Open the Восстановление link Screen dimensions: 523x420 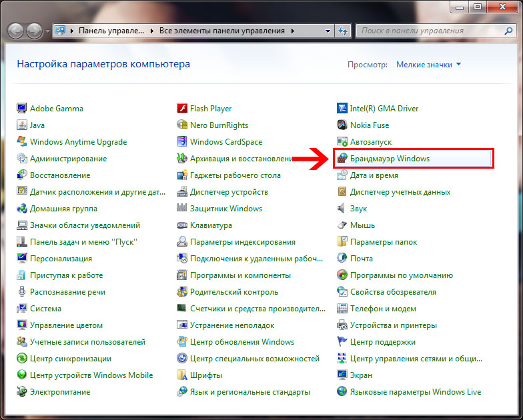click(x=60, y=175)
